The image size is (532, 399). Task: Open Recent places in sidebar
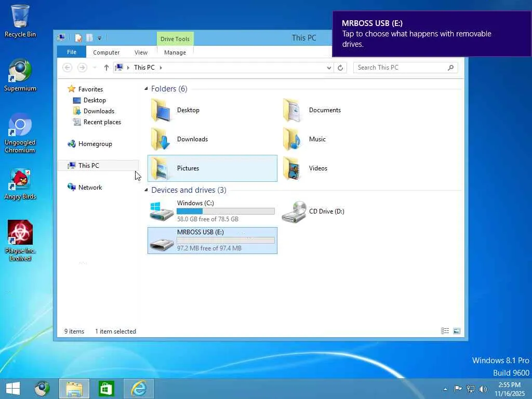pyautogui.click(x=102, y=122)
